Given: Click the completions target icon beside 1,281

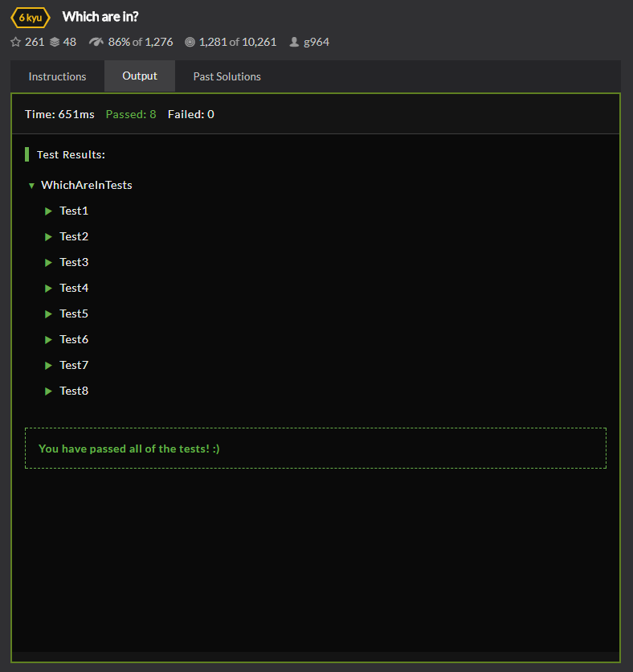Looking at the screenshot, I should pyautogui.click(x=190, y=42).
